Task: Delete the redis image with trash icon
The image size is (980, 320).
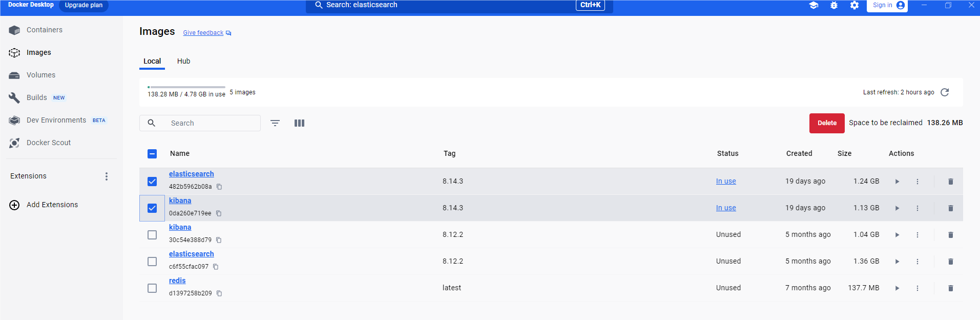Action: pos(951,288)
